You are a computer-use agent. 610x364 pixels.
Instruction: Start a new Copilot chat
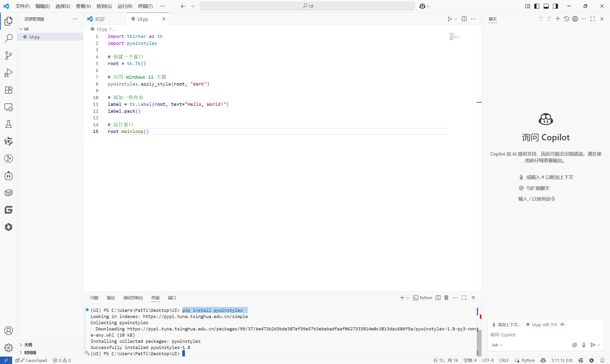coord(558,19)
